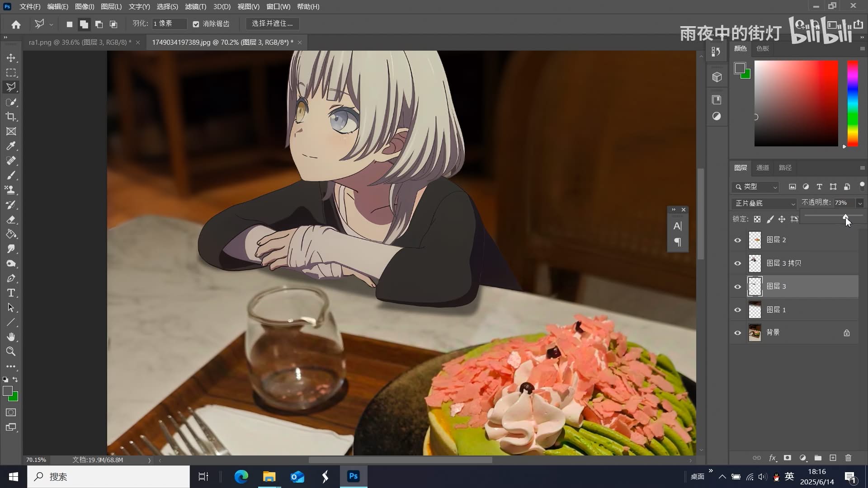
Task: Create a new layer
Action: 833,458
